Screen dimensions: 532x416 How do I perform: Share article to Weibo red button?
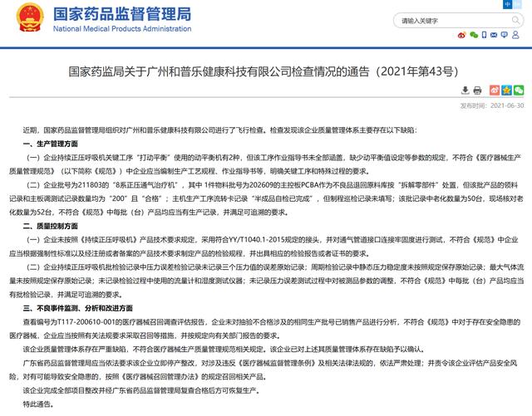[x=495, y=91]
